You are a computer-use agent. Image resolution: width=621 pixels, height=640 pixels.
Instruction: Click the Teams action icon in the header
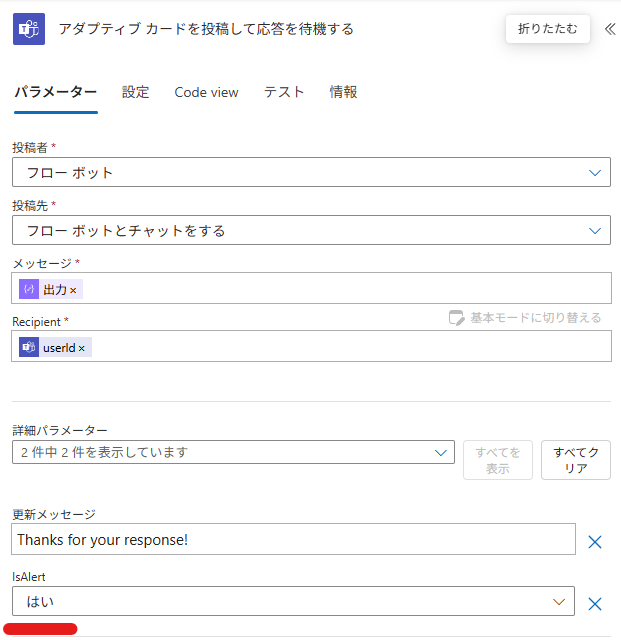(x=29, y=29)
